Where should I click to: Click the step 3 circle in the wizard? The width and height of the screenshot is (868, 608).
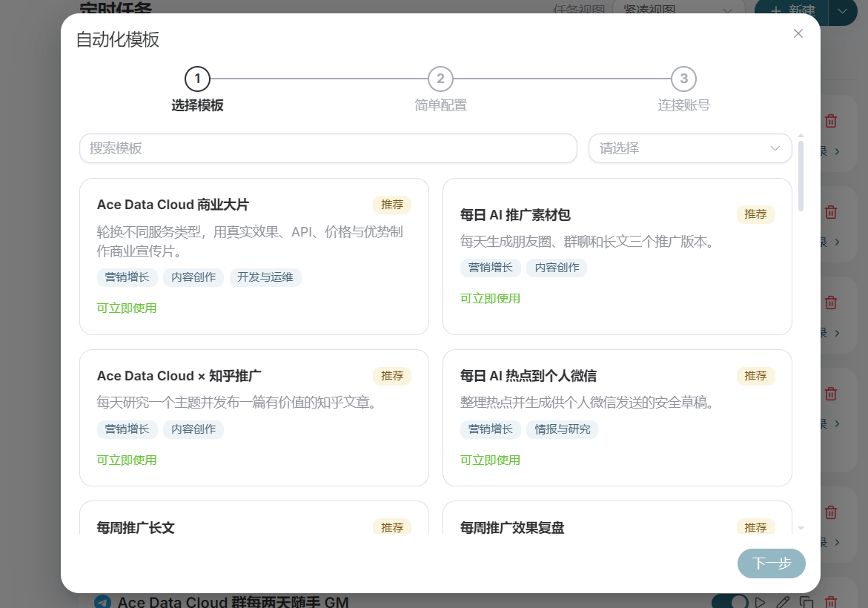683,79
